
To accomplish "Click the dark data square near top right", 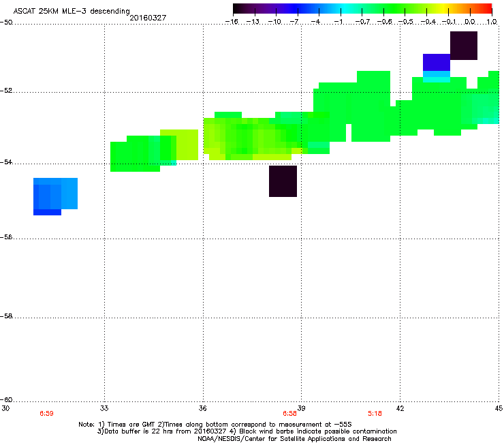I will [464, 46].
